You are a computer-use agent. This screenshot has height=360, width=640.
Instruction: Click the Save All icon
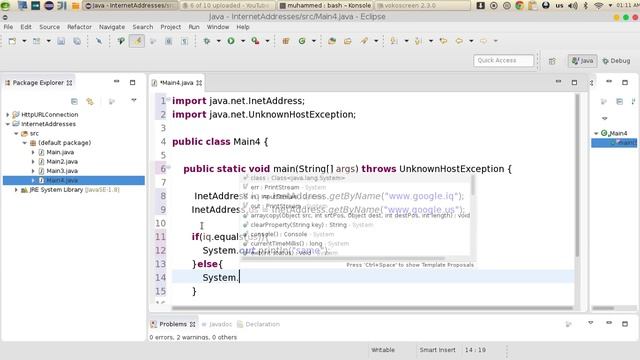77,41
